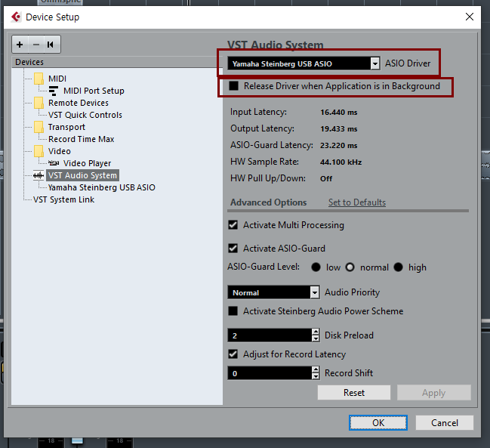Image resolution: width=490 pixels, height=448 pixels.
Task: Increase Record Shift with up arrow
Action: pos(316,369)
